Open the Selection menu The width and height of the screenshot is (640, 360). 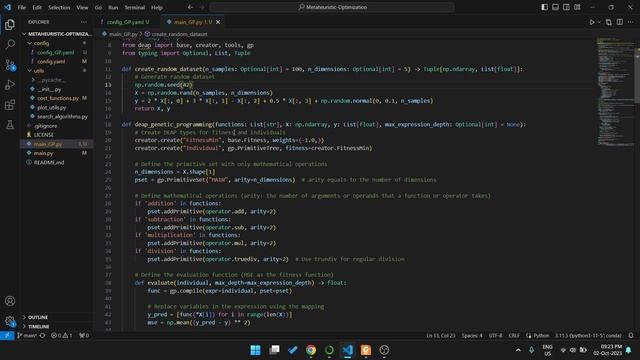59,7
